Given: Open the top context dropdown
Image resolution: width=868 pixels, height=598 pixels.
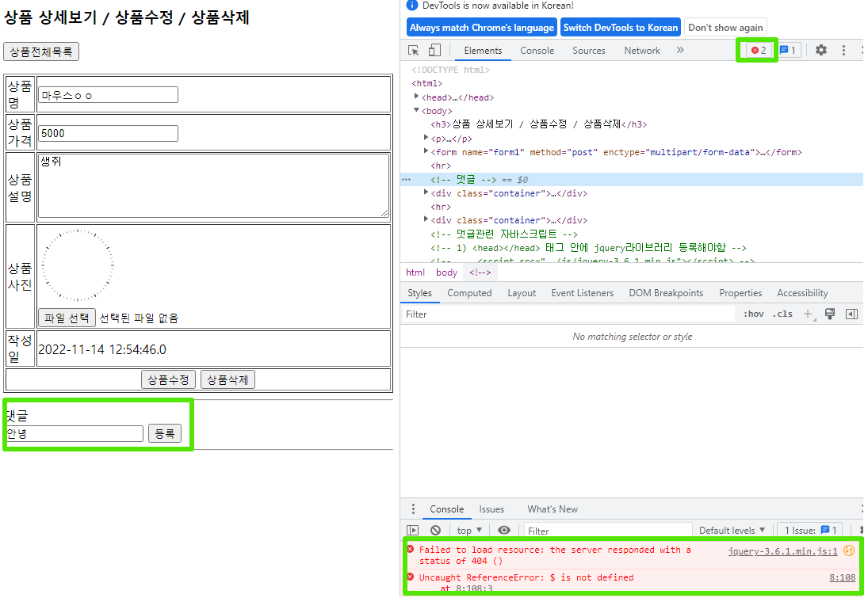Looking at the screenshot, I should point(469,531).
